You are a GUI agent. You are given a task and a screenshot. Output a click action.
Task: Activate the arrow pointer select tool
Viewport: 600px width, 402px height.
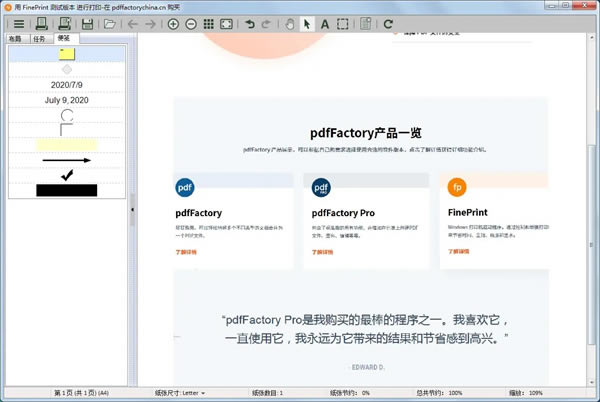click(308, 23)
